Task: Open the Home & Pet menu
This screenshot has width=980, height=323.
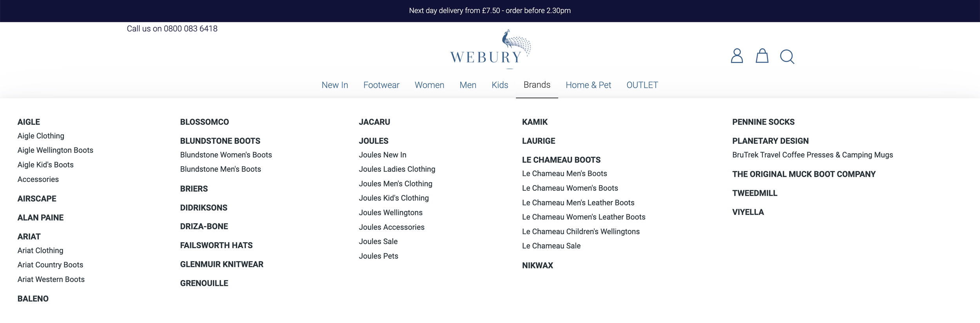Action: [x=588, y=85]
